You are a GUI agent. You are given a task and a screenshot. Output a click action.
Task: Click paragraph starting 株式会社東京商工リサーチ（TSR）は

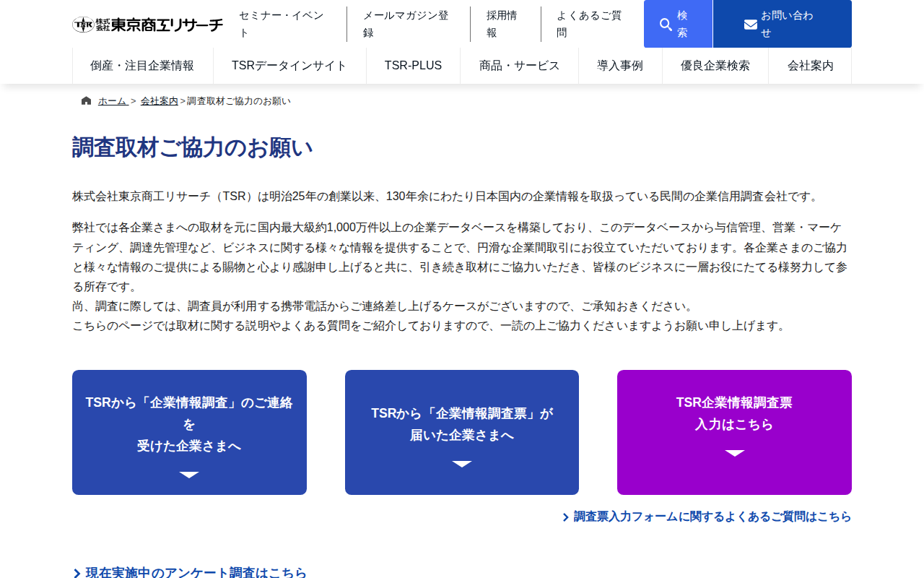(446, 197)
